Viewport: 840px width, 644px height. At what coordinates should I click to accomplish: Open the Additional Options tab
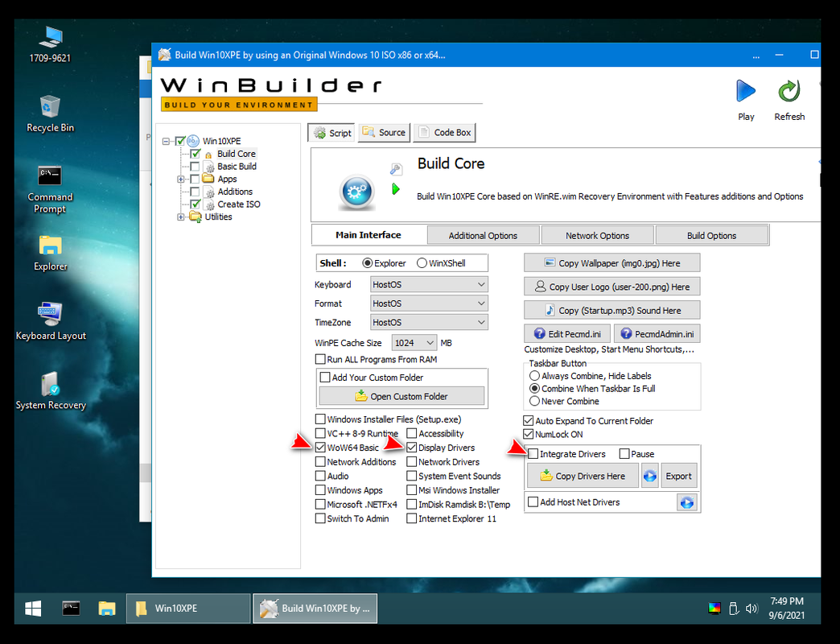[x=483, y=236]
